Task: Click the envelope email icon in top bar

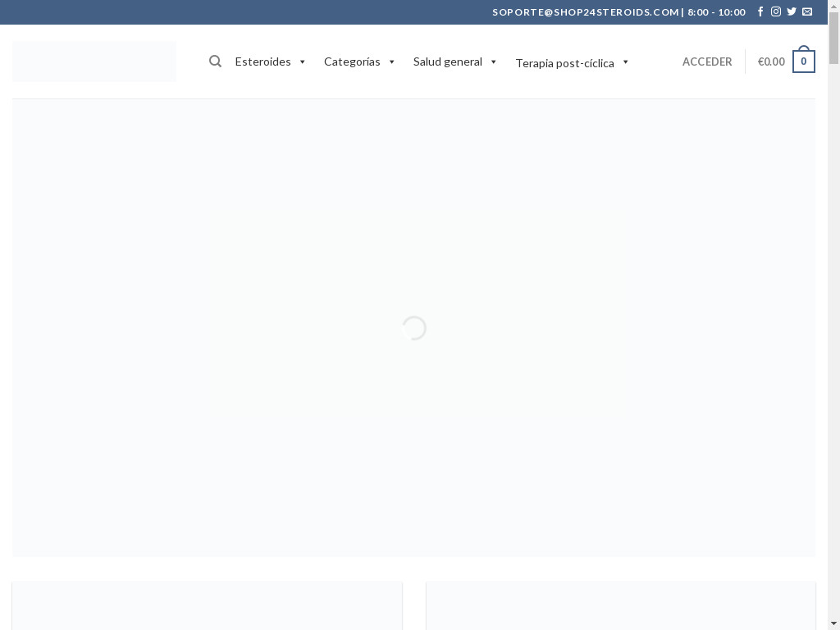Action: pos(807,11)
